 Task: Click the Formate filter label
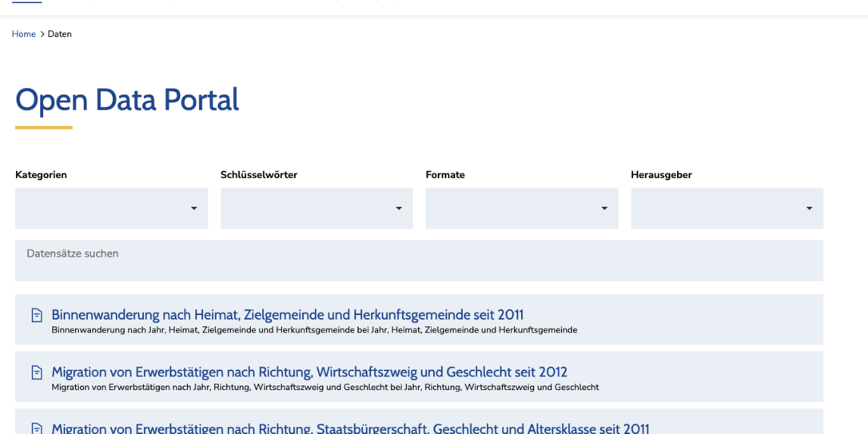[445, 175]
